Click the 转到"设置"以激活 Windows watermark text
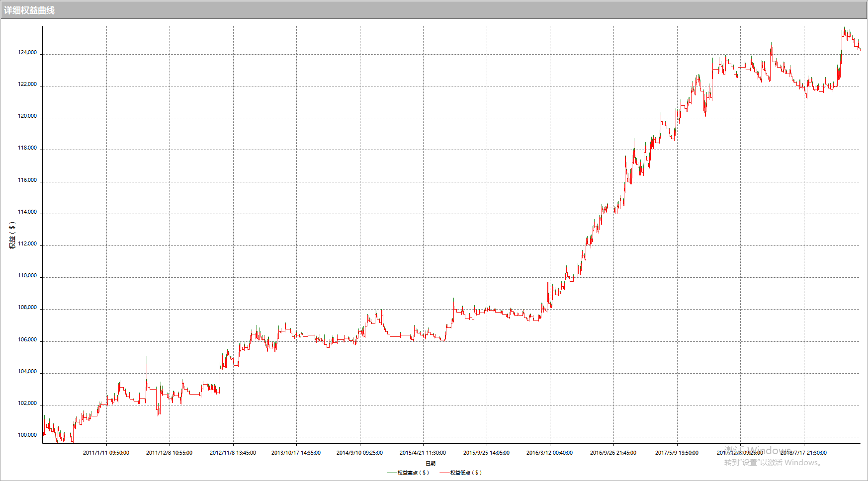This screenshot has width=868, height=481. pos(773,463)
